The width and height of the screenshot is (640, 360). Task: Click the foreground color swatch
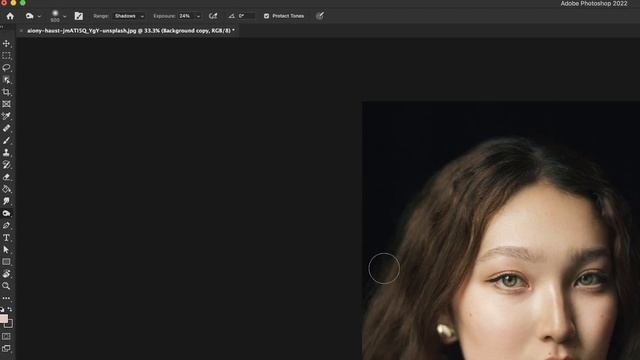(x=3, y=319)
